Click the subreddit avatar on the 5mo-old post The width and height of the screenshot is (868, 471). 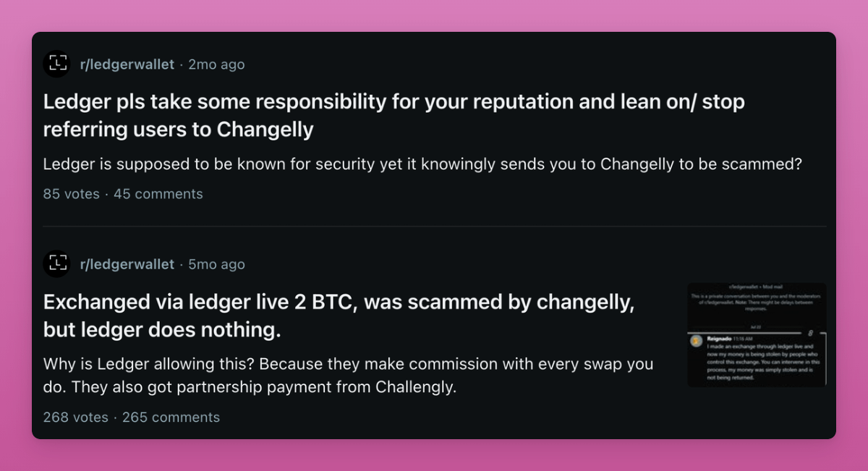[x=56, y=264]
